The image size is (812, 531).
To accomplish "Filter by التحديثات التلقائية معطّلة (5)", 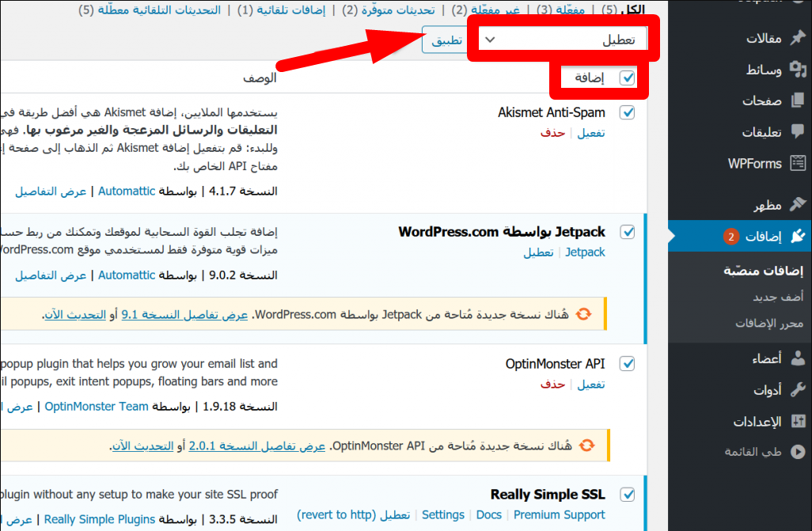I will 150,9.
